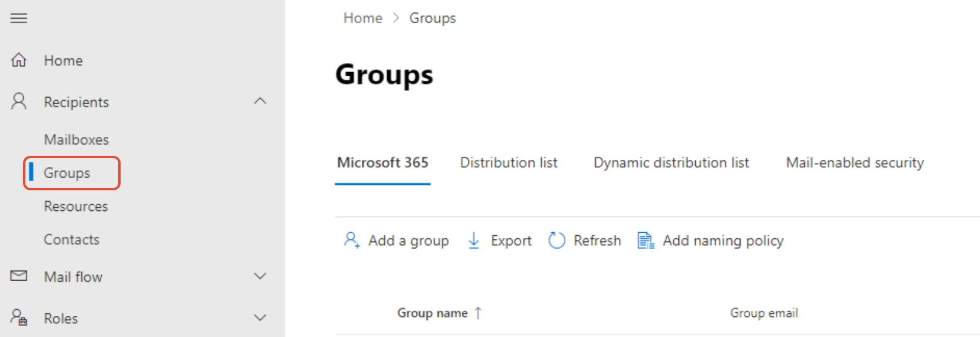This screenshot has height=337, width=980.
Task: Open Recipients in the sidebar
Action: coord(76,102)
